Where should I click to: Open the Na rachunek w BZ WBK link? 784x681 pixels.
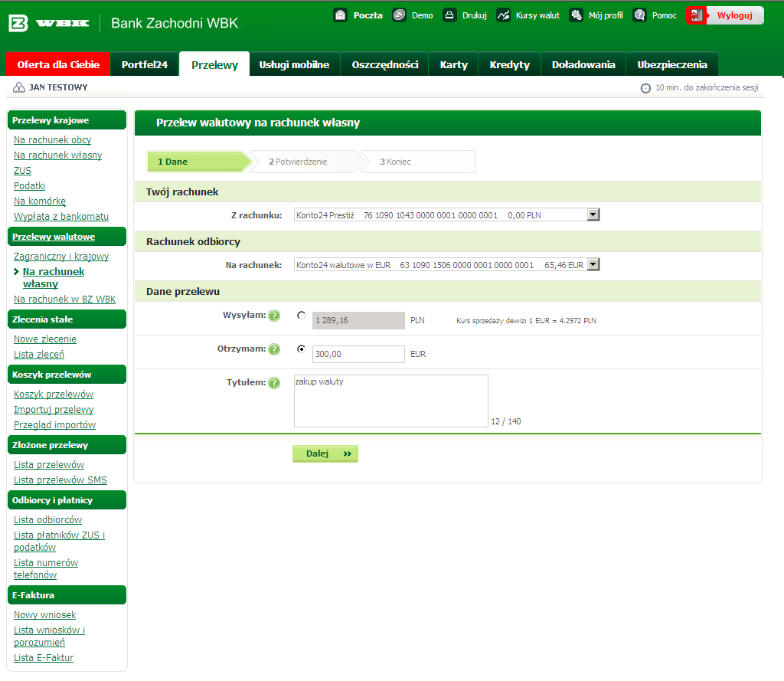coord(64,300)
